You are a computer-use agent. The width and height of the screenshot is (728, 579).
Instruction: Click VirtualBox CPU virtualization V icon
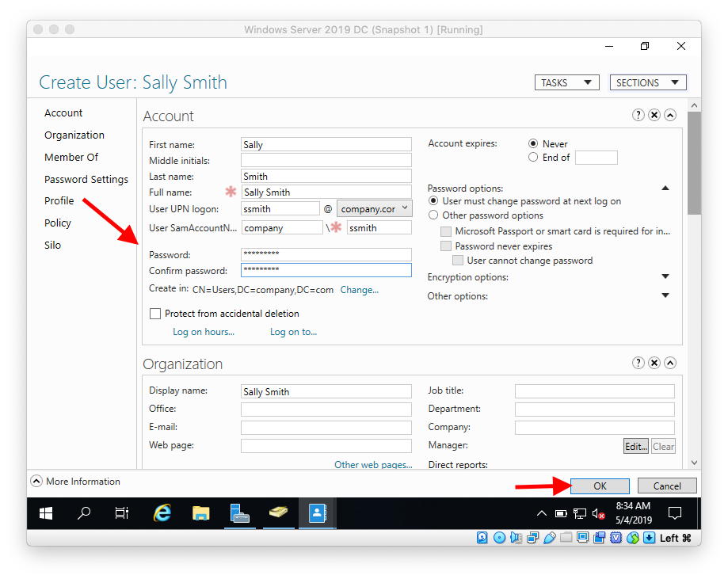616,538
